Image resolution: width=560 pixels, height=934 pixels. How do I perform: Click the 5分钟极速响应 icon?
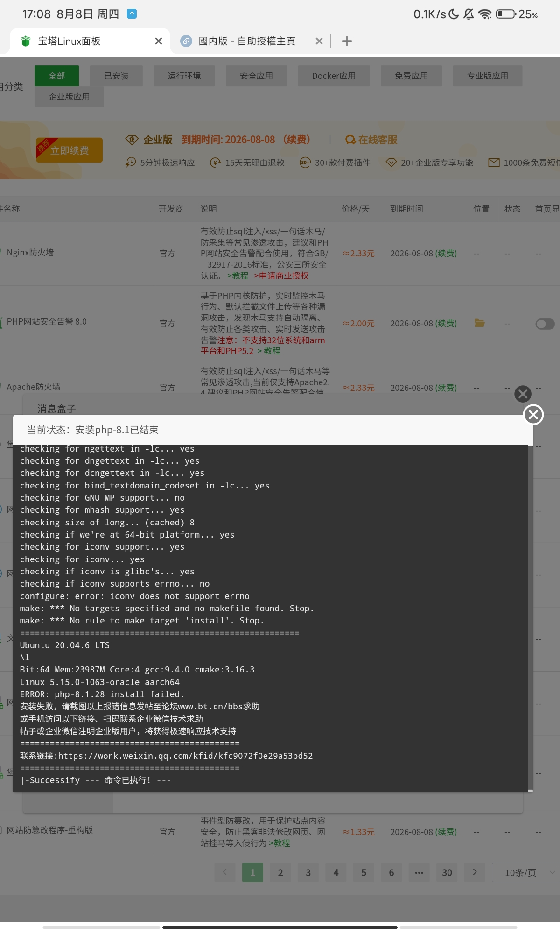pyautogui.click(x=131, y=163)
